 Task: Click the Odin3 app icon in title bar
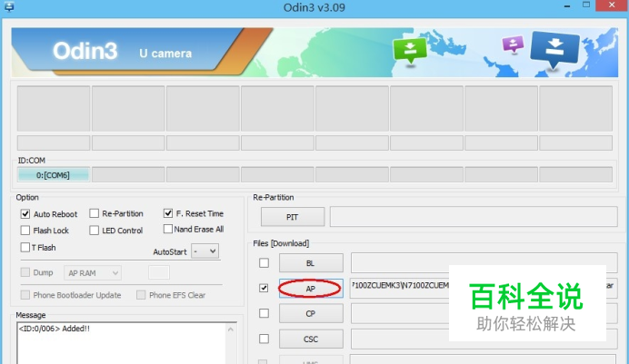point(9,6)
